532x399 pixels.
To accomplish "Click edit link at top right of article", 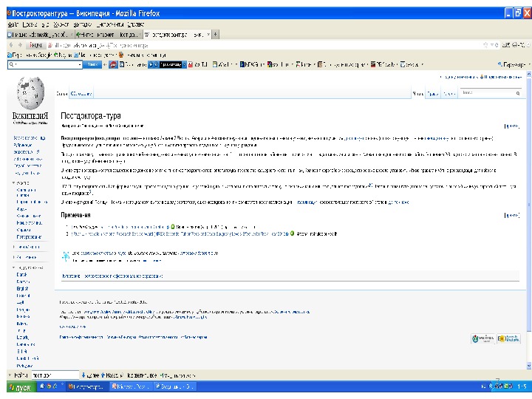I will 512,126.
